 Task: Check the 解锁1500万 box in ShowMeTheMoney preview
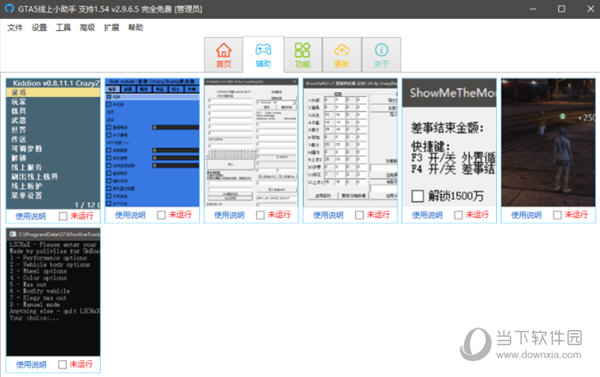point(417,196)
